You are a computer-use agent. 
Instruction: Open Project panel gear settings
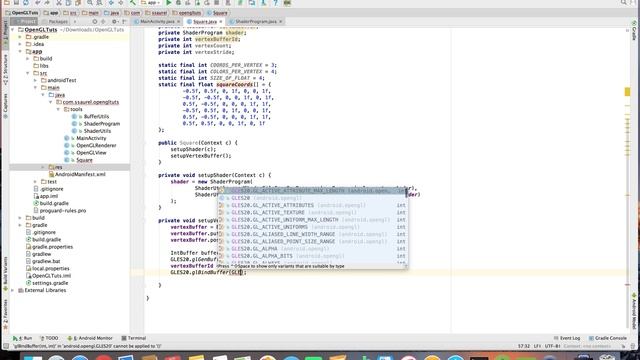114,21
